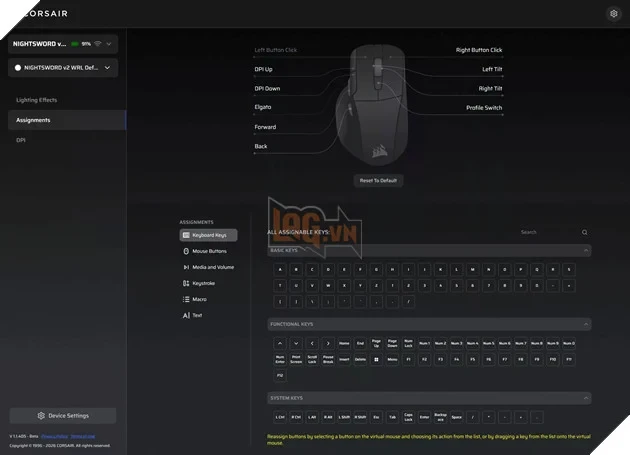Choose the Menu key

393,360
